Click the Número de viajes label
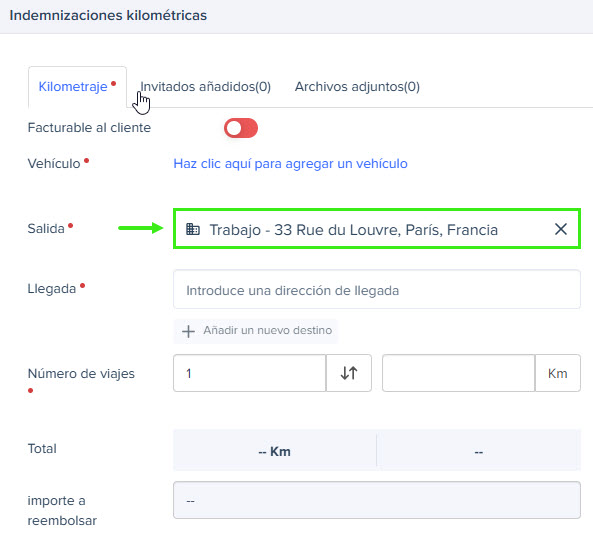This screenshot has height=541, width=593. tap(81, 374)
